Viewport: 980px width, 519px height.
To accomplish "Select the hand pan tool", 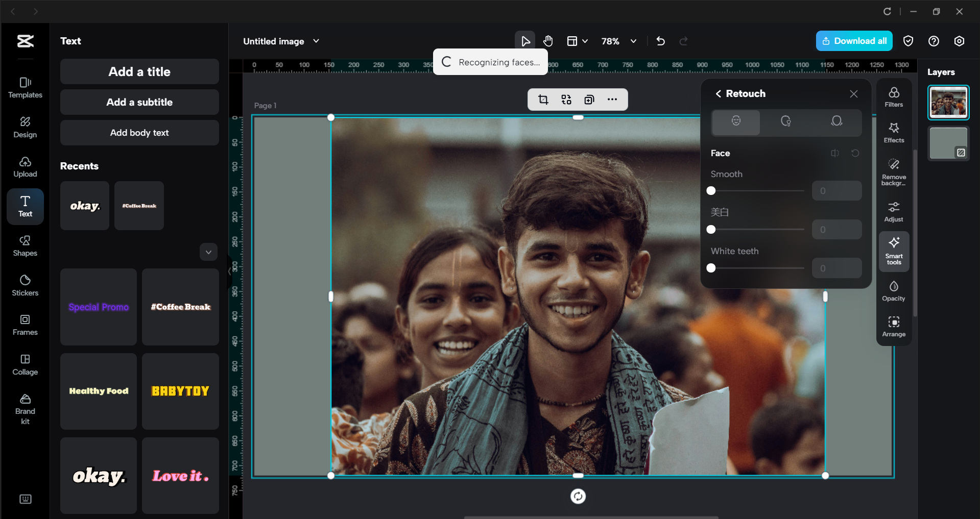I will pyautogui.click(x=548, y=41).
